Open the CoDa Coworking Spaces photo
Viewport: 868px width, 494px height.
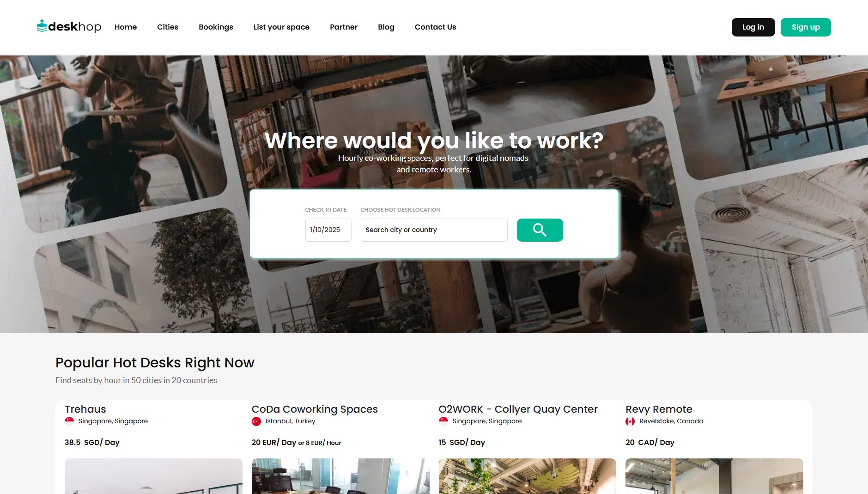340,476
